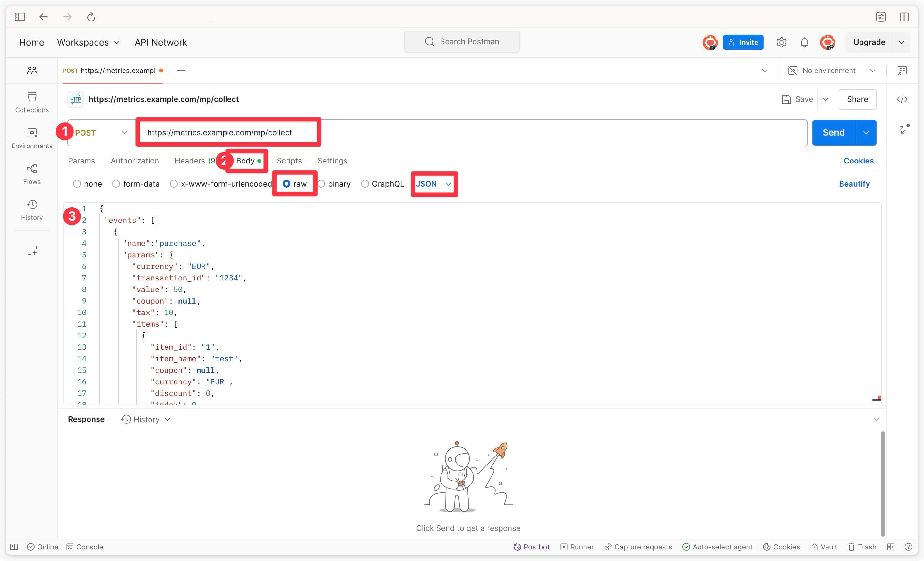Toggle the status bar pane layout icon
924x561 pixels.
pos(891,547)
